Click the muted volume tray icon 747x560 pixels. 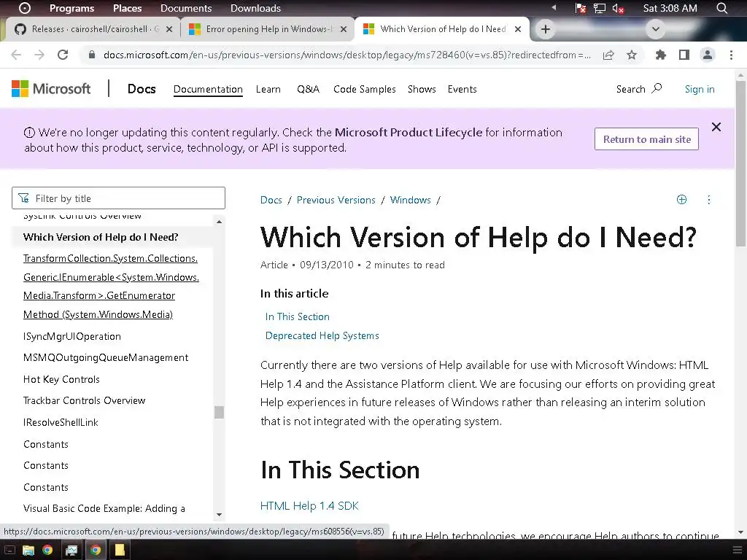pos(619,8)
